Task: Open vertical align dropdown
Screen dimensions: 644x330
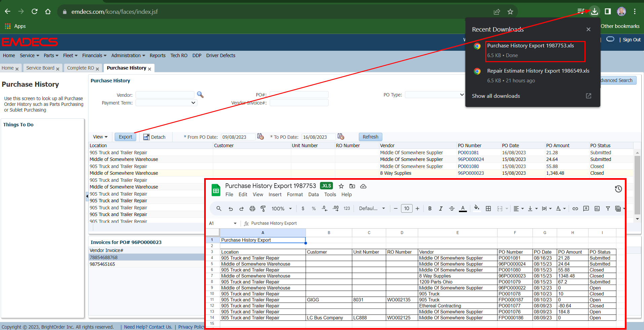Action: tap(533, 209)
